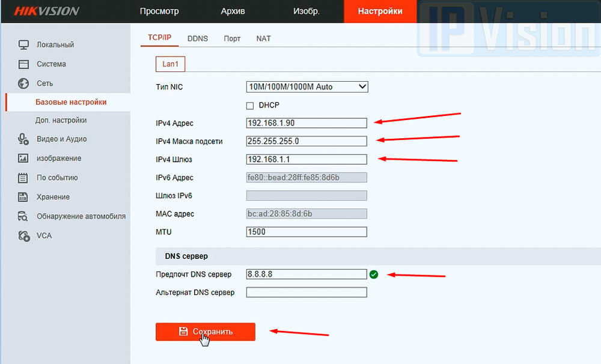Open Доп. настройки submenu
Screen dimensions: 601x364
pyautogui.click(x=61, y=120)
